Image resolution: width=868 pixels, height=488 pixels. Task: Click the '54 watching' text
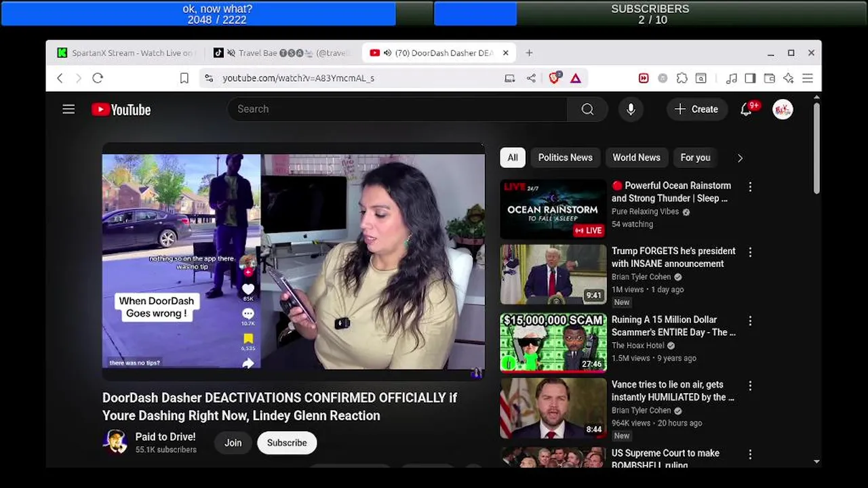point(632,224)
